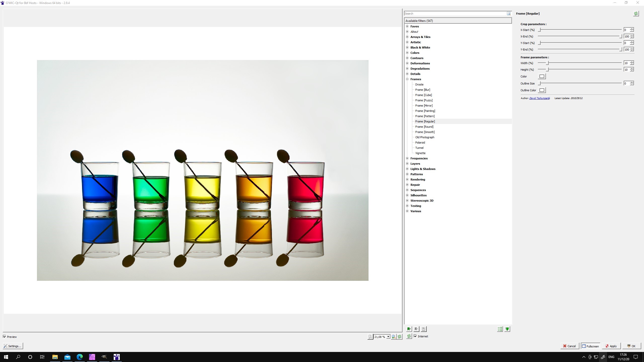Zoom the preview to fit
644x362 pixels.
[x=393, y=337]
